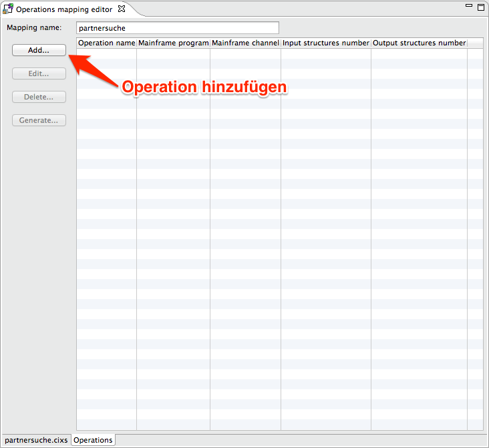The image size is (489, 448).
Task: Select the Output structures number column header
Action: (x=419, y=43)
